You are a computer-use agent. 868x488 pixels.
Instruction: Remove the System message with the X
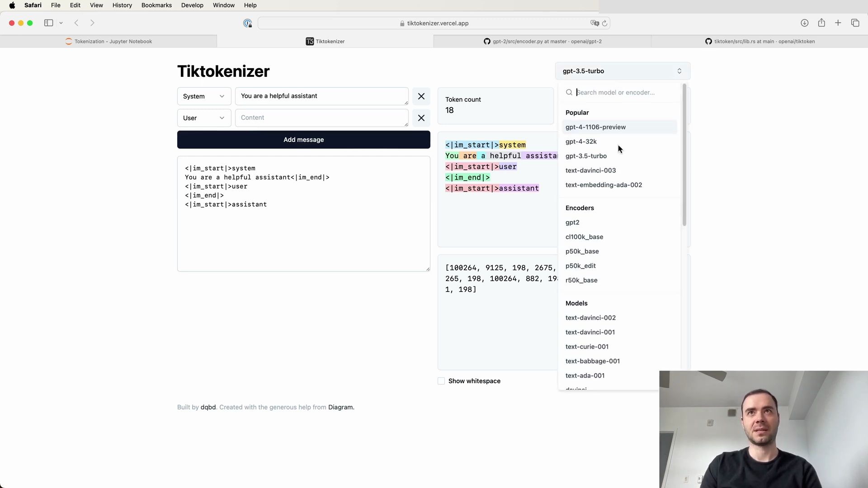[x=421, y=96]
